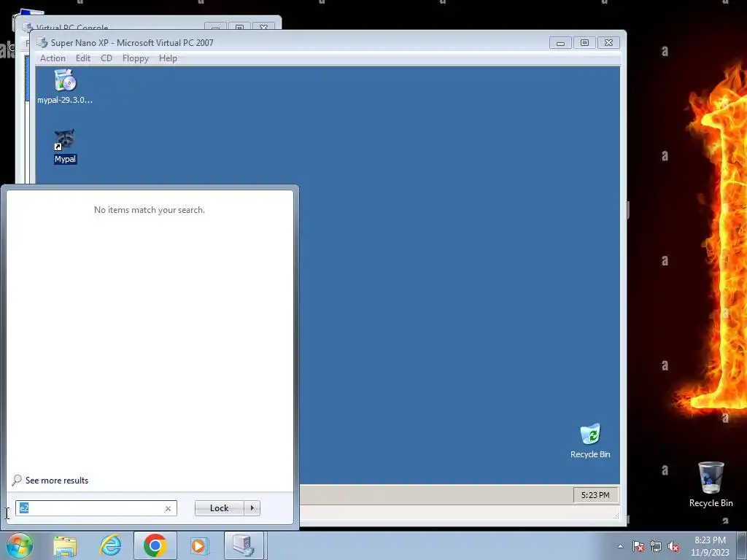The width and height of the screenshot is (747, 560).
Task: Click the Action Center flag tray icon
Action: coord(638,546)
